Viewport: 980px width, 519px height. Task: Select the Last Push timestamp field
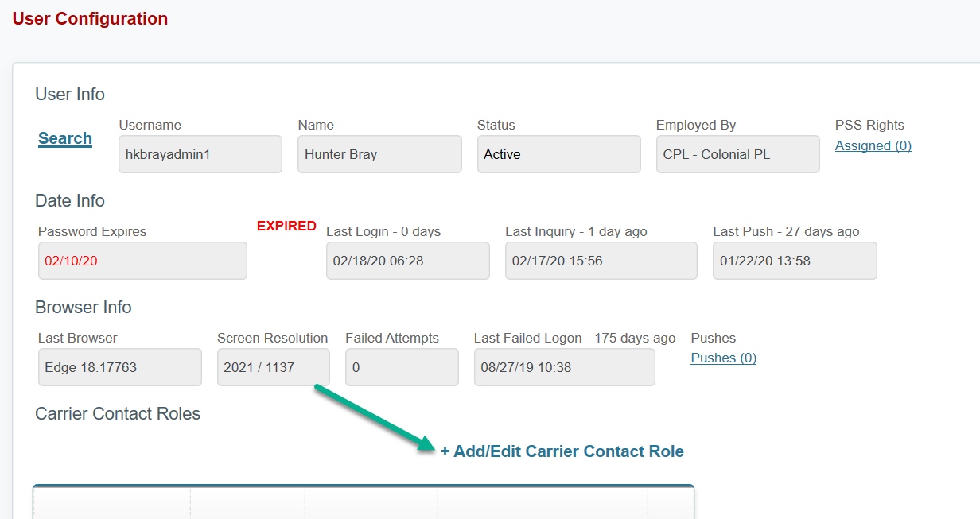(x=794, y=261)
